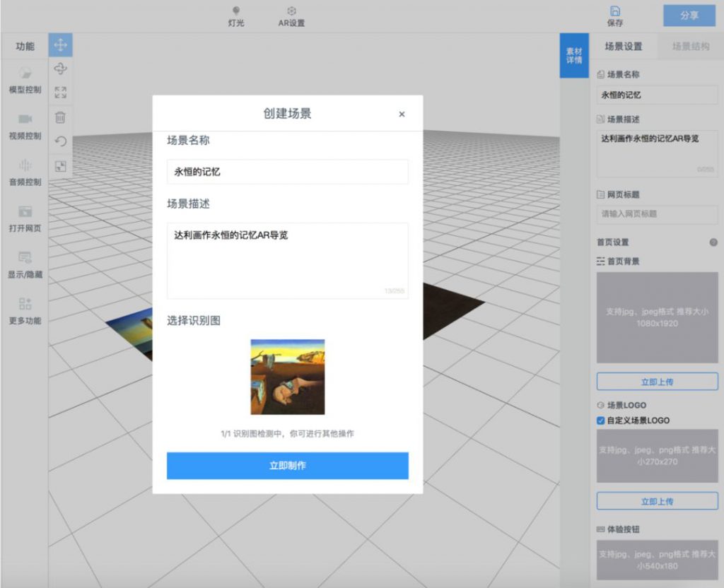The width and height of the screenshot is (724, 588).
Task: Click the 体验按钮 image placeholder (540x180)
Action: (657, 560)
